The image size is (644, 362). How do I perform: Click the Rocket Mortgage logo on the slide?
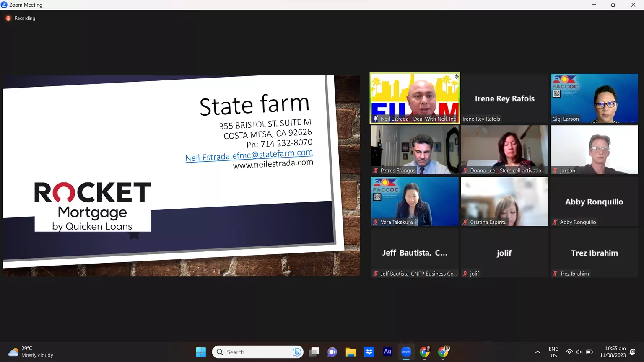[92, 206]
